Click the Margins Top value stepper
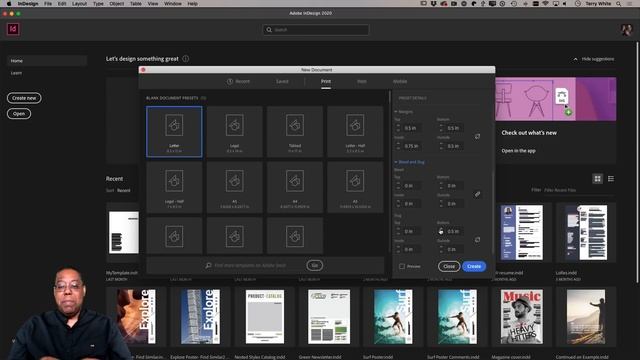Screen dimensions: 640x360 tap(398, 128)
